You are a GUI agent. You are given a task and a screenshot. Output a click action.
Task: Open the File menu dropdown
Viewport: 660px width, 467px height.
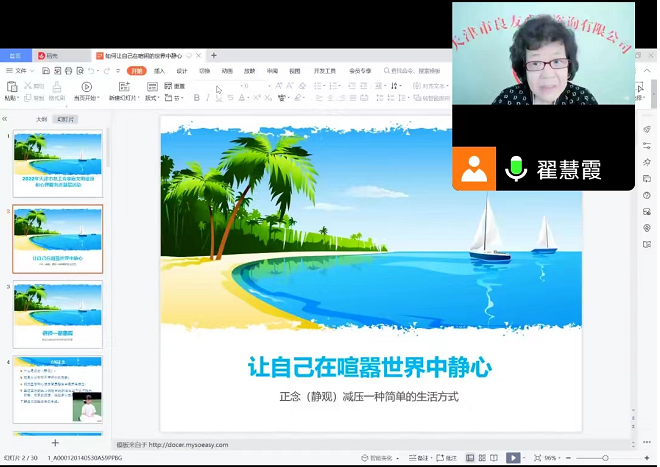click(x=19, y=71)
